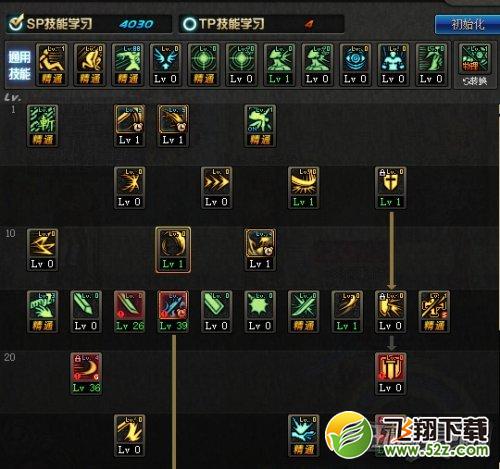Click the green crossed-swords mastered skill icon

point(303,312)
